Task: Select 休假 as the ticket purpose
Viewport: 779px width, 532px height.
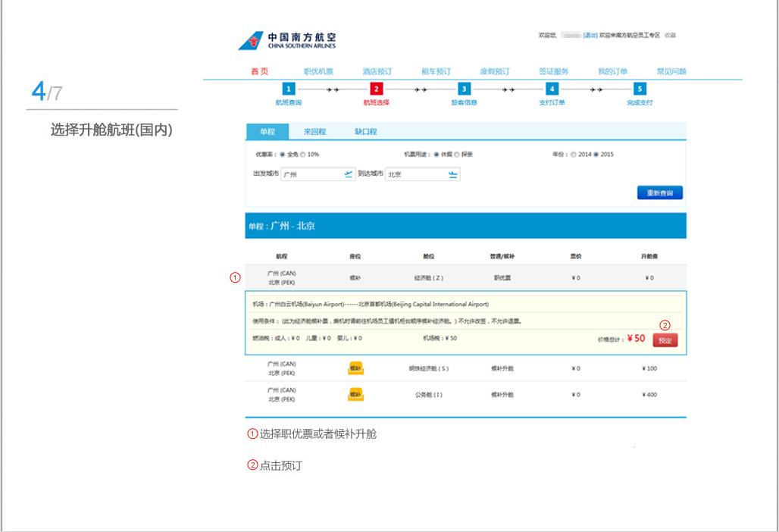Action: pos(435,153)
